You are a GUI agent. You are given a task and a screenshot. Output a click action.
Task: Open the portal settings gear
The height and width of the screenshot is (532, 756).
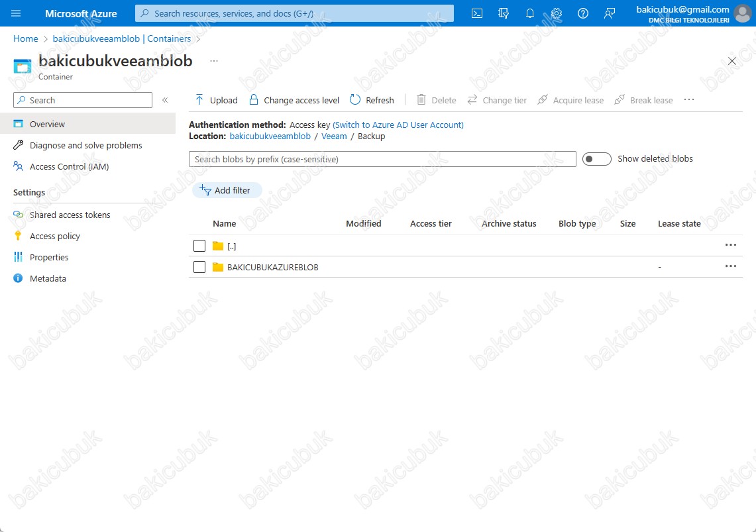557,13
